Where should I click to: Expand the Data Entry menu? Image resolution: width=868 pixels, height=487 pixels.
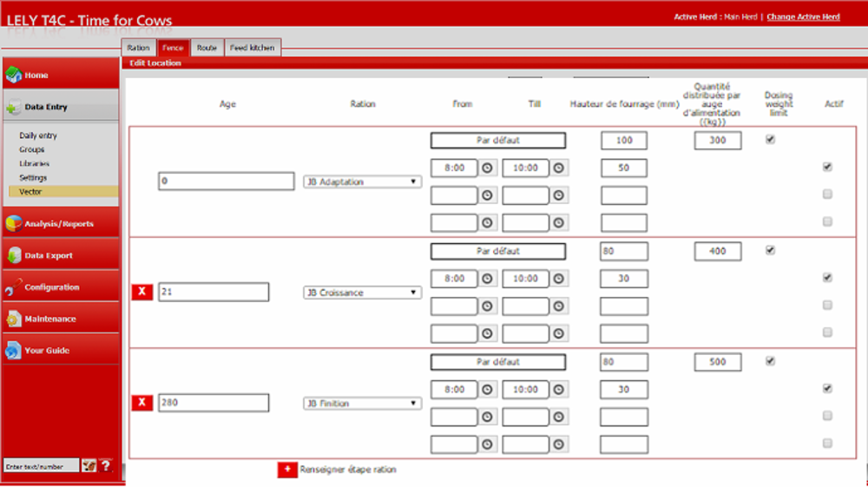(x=61, y=106)
